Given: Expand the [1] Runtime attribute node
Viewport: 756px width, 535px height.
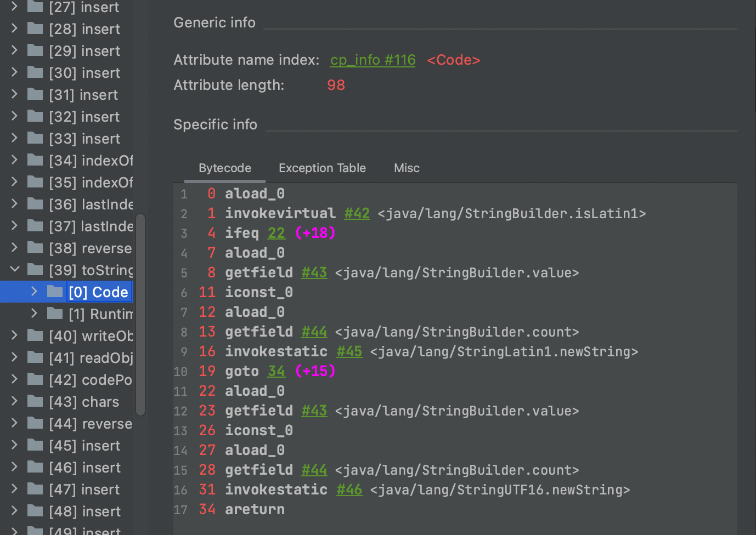Looking at the screenshot, I should pyautogui.click(x=34, y=313).
